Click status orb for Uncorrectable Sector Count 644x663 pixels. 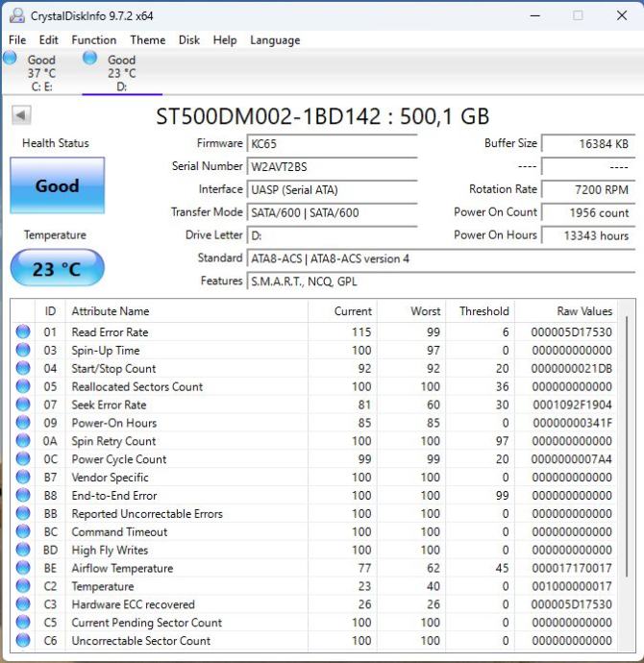[x=23, y=641]
